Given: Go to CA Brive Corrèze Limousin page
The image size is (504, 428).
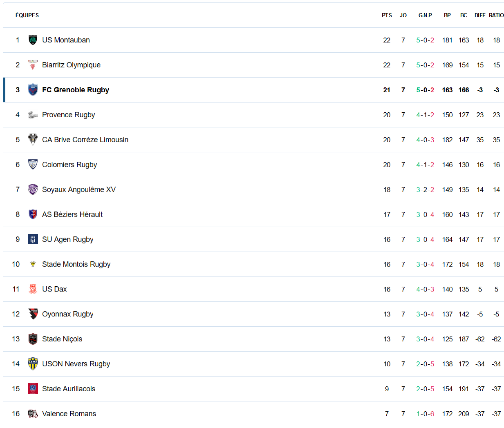Looking at the screenshot, I should pyautogui.click(x=85, y=140).
